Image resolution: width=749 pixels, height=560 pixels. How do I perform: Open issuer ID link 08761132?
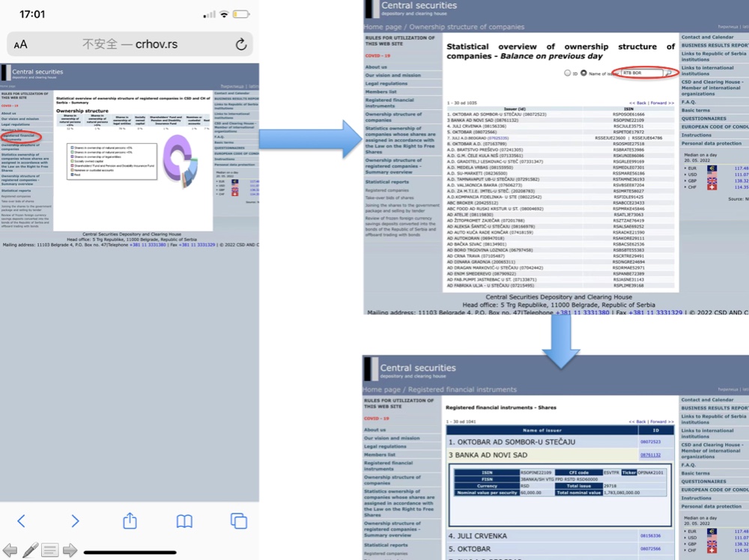650,455
